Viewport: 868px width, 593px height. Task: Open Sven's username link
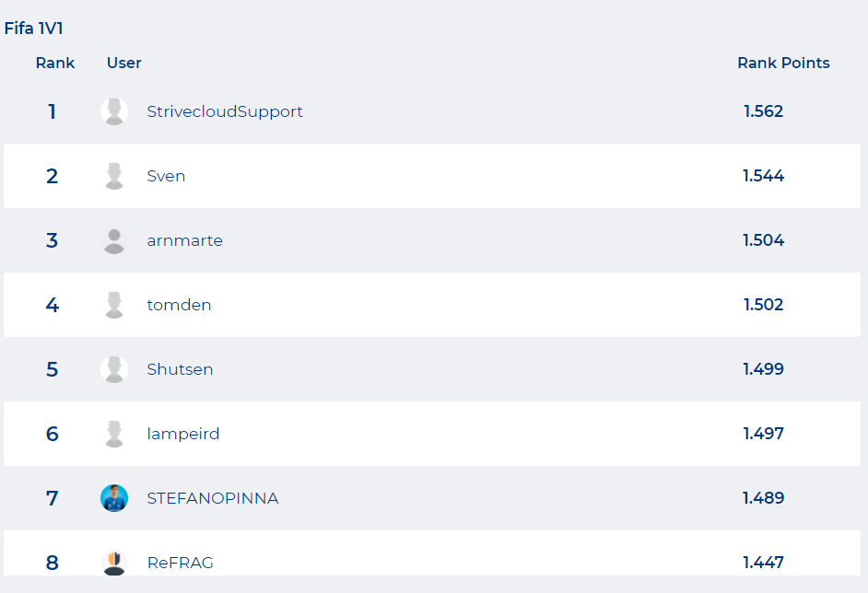(166, 176)
